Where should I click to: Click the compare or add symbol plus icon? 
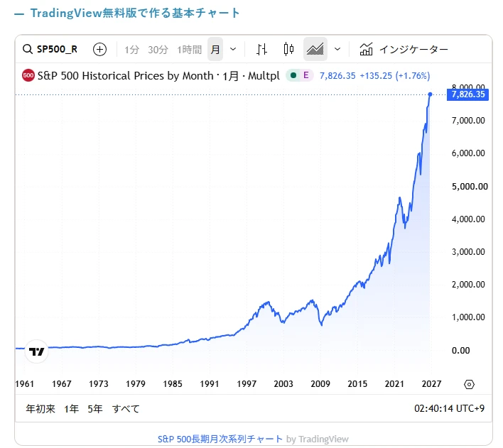[99, 50]
